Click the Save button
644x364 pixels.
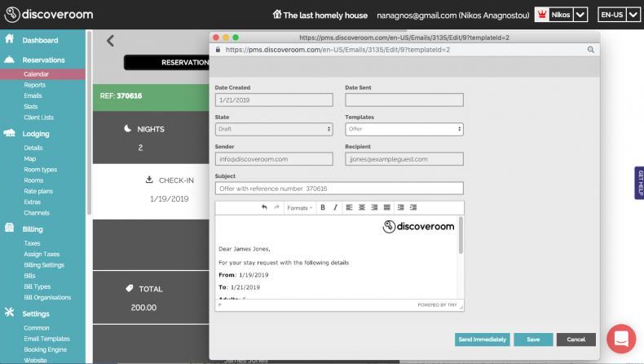point(533,340)
